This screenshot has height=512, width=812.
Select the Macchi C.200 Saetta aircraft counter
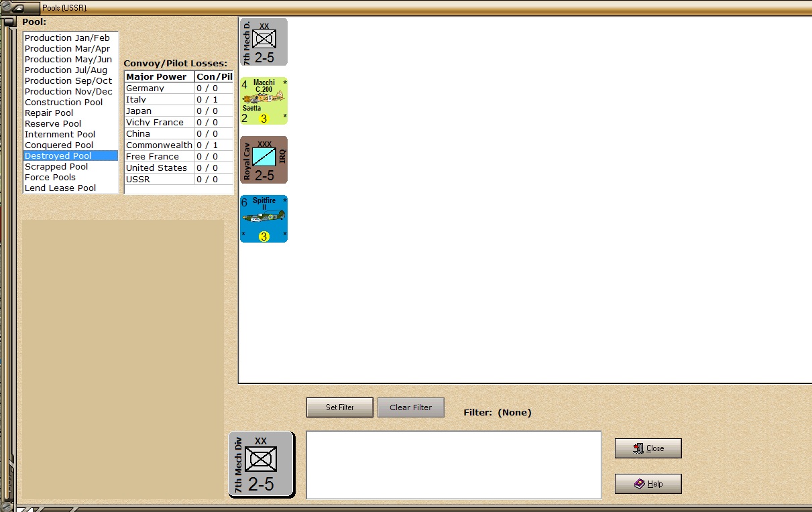(x=264, y=101)
